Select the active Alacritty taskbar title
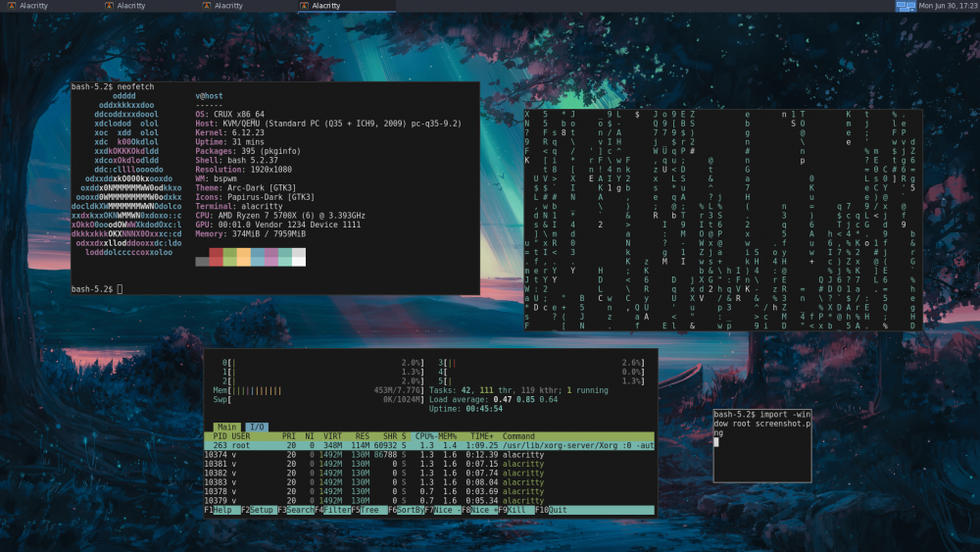Viewport: 980px width, 552px height. pos(326,6)
